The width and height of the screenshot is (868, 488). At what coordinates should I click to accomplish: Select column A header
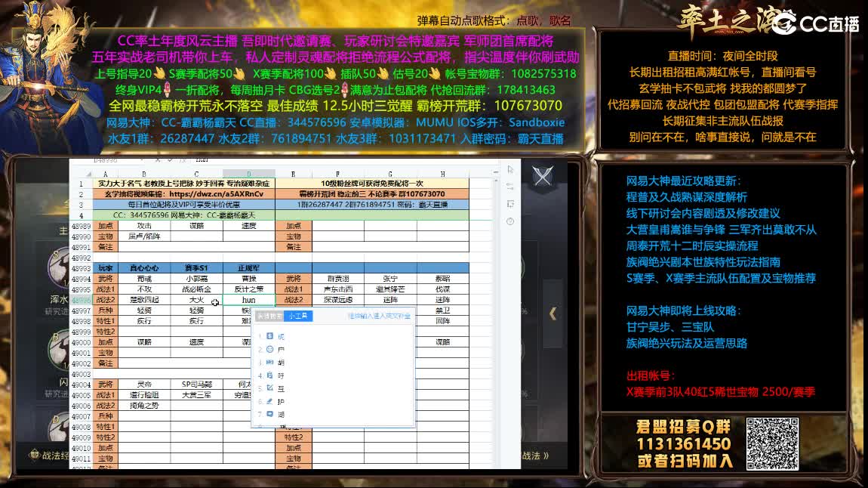point(105,174)
